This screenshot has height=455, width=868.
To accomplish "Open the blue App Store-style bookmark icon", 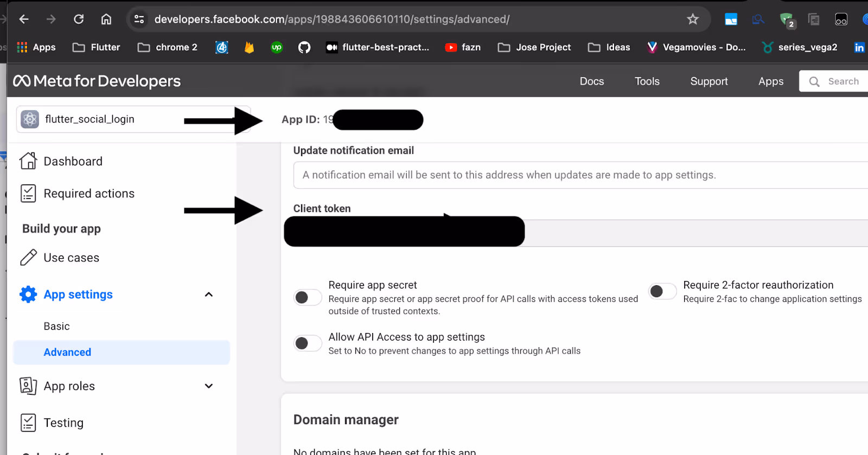I will pos(221,48).
